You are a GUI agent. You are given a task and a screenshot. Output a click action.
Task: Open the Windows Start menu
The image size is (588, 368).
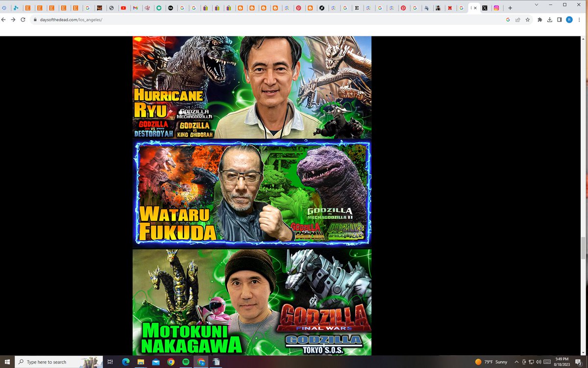[x=7, y=362]
